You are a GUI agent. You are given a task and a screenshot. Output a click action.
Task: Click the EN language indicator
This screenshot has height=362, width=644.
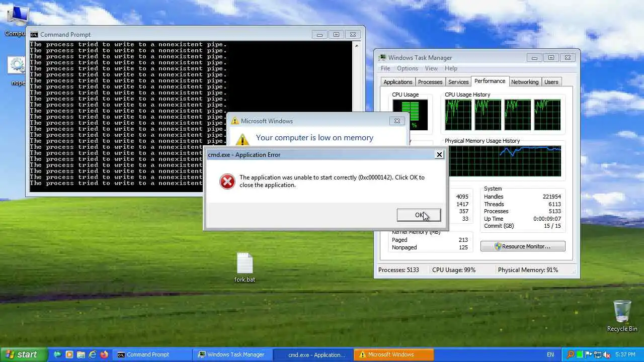550,354
